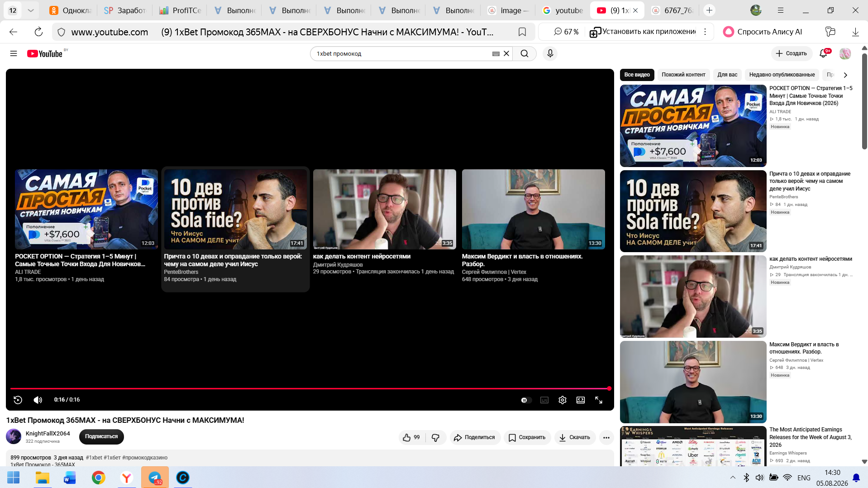Open the YouTube guide hamburger menu
Screen dimensions: 868x488
(x=14, y=53)
